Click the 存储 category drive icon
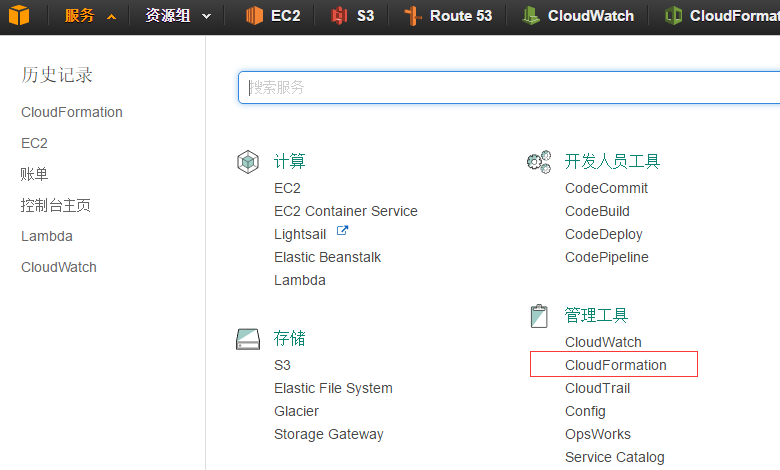 (x=248, y=339)
